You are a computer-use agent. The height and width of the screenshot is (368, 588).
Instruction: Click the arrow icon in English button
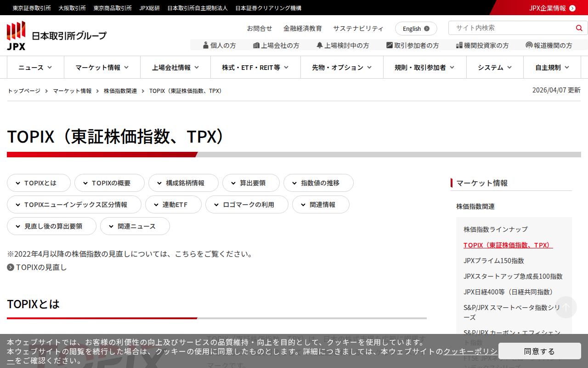(427, 29)
